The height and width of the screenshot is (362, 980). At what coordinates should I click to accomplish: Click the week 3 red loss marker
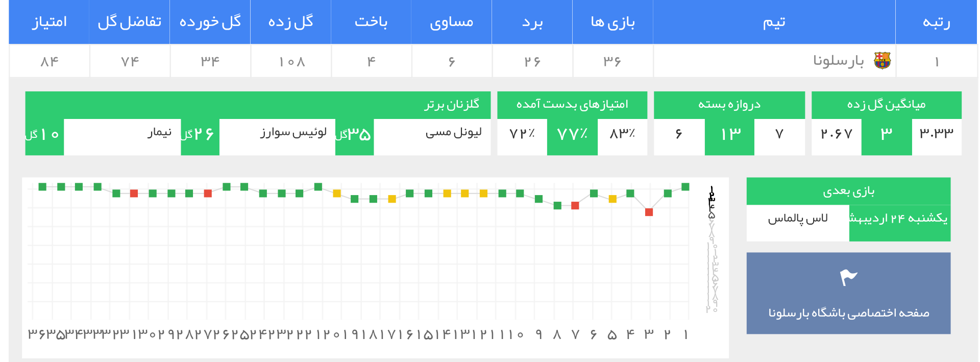coord(649,212)
